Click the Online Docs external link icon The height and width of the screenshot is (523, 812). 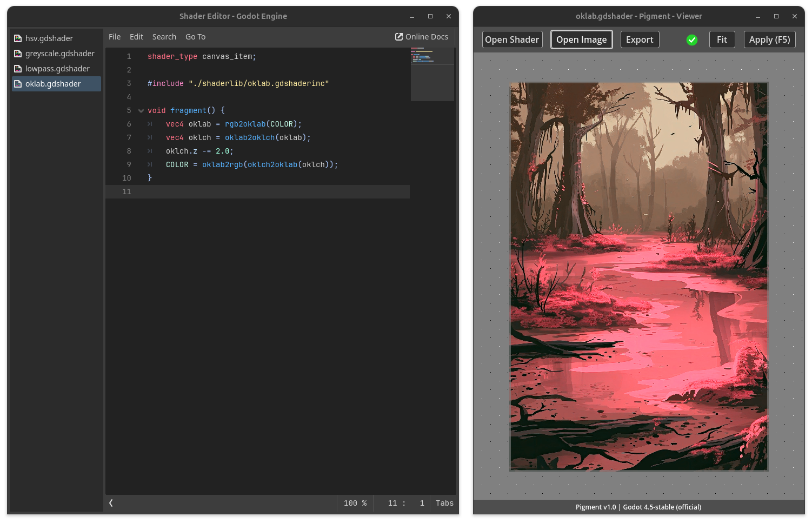(399, 37)
